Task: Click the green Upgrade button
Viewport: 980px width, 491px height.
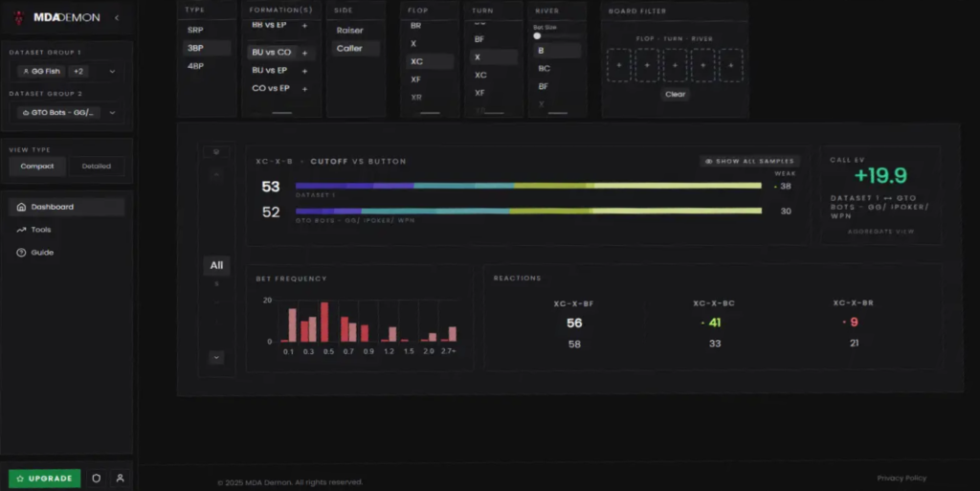Action: click(44, 478)
